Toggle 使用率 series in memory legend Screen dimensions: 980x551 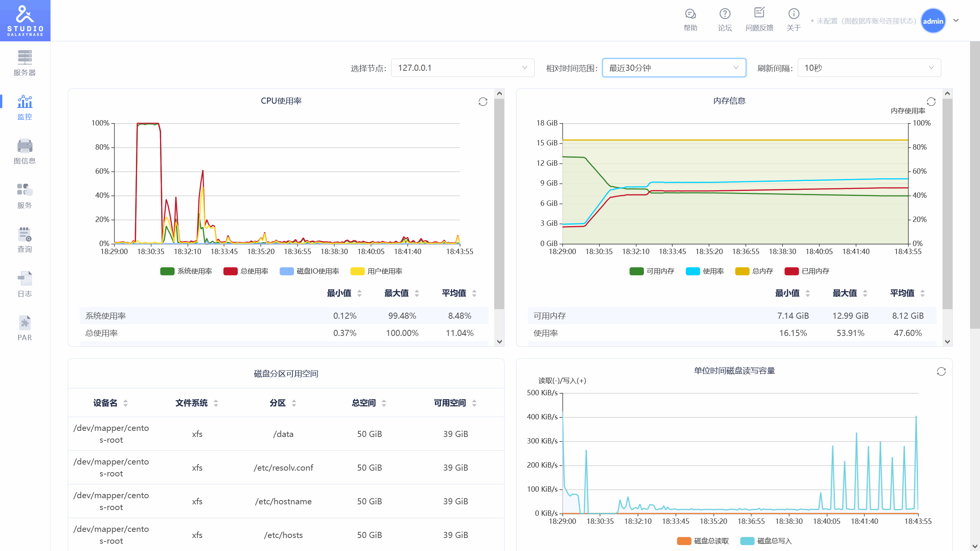(x=705, y=271)
